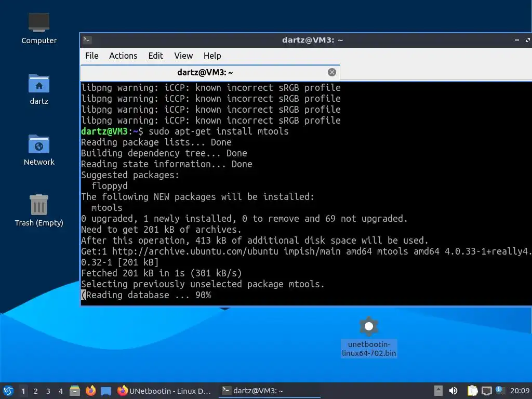Click 'Fetched 201 kB in 1s' line
532x399 pixels.
[162, 273]
